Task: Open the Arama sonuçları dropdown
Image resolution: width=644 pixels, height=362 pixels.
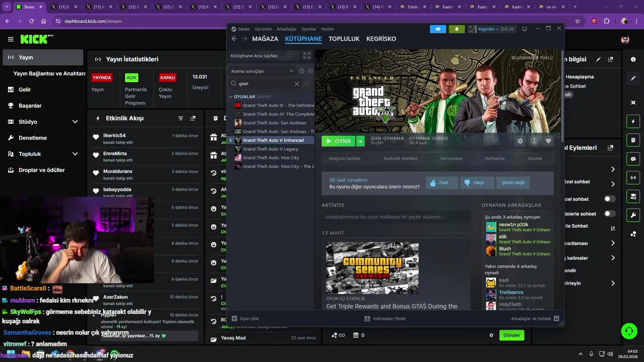Action: click(x=262, y=71)
